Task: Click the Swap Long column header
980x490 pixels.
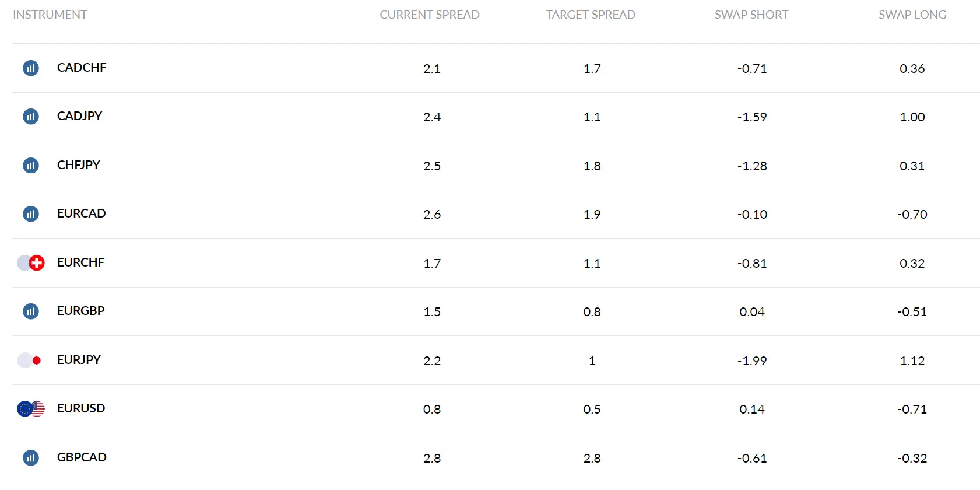Action: [912, 15]
